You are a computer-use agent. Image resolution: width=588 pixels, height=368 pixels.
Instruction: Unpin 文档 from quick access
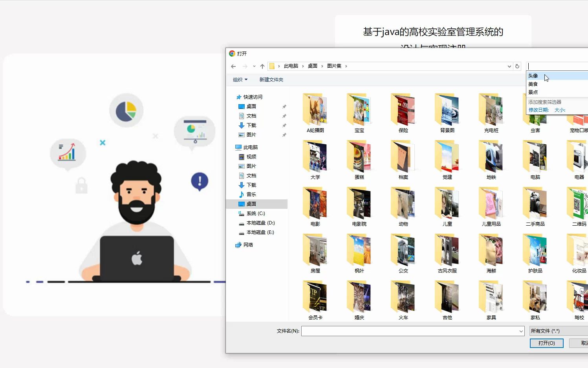(284, 116)
